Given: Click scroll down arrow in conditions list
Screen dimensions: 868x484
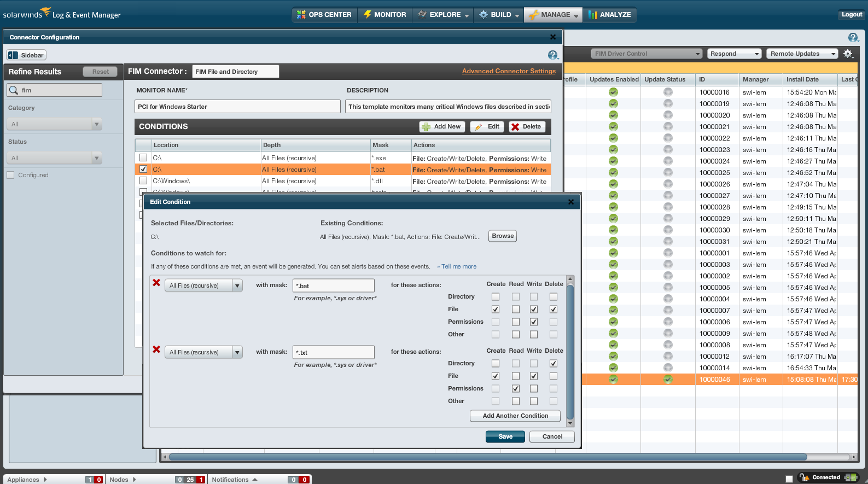Looking at the screenshot, I should click(570, 423).
